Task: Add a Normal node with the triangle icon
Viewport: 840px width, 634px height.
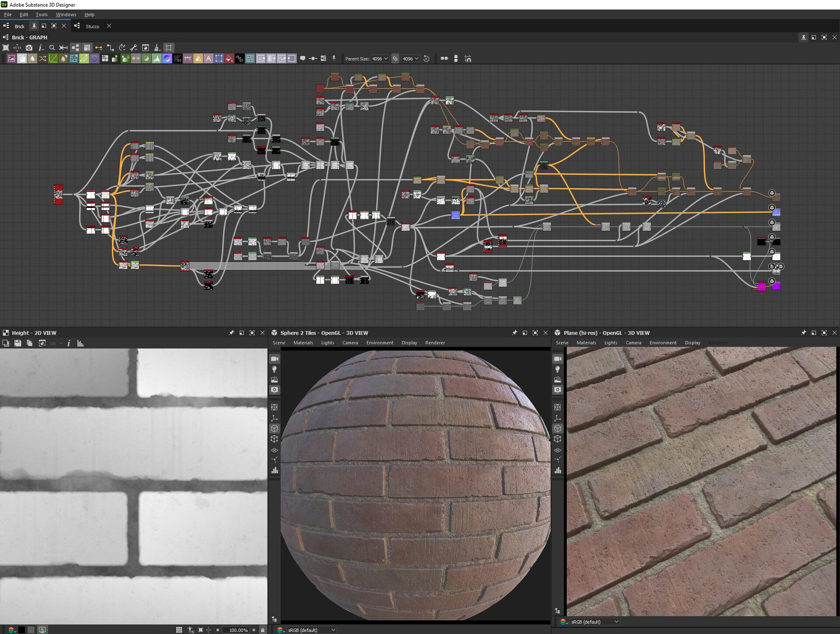Action: 198,59
